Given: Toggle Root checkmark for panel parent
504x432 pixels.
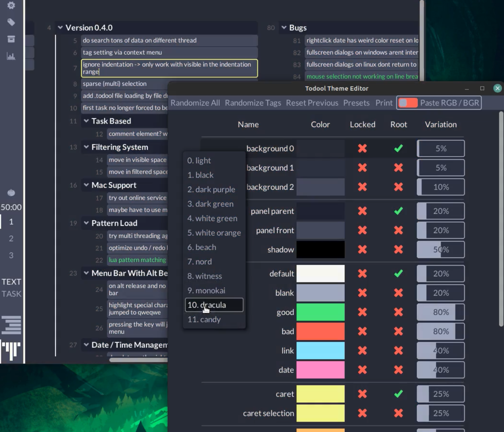Looking at the screenshot, I should (x=399, y=211).
